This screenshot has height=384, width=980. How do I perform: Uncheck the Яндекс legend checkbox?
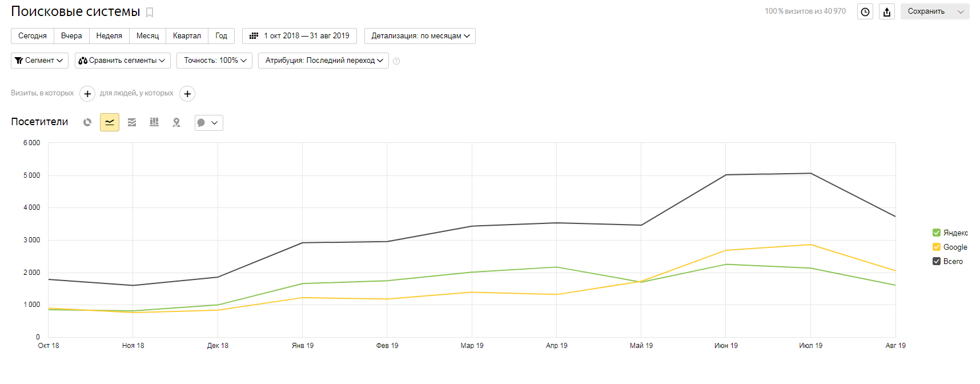(937, 233)
